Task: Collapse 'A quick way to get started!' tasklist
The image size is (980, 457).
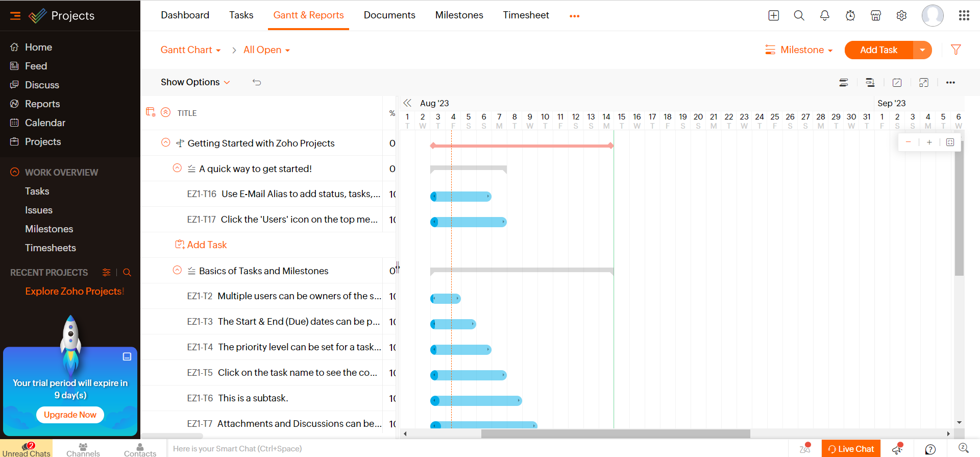Action: tap(177, 168)
